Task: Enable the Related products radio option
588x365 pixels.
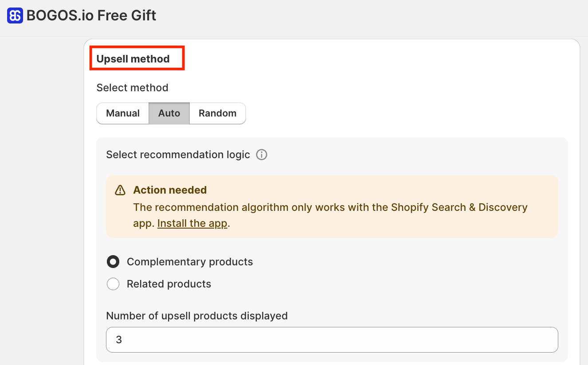Action: click(113, 284)
